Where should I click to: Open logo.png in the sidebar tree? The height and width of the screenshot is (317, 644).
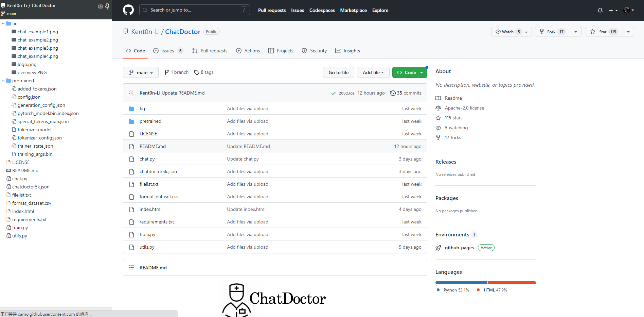click(x=27, y=64)
